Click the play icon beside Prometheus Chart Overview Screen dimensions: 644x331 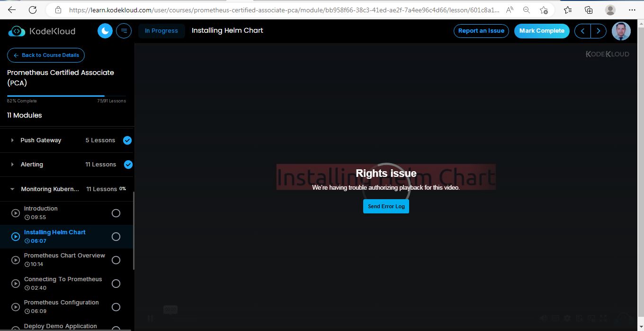(15, 260)
